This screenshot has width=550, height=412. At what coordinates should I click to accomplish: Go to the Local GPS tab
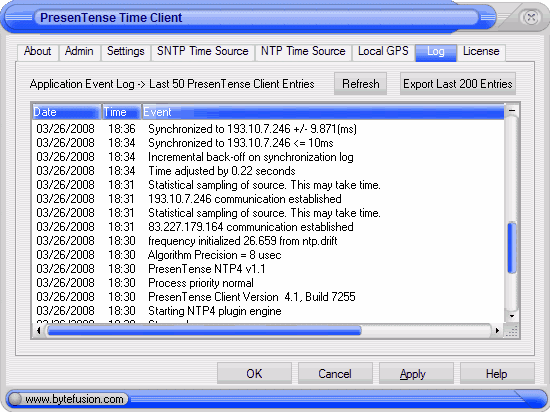point(383,52)
